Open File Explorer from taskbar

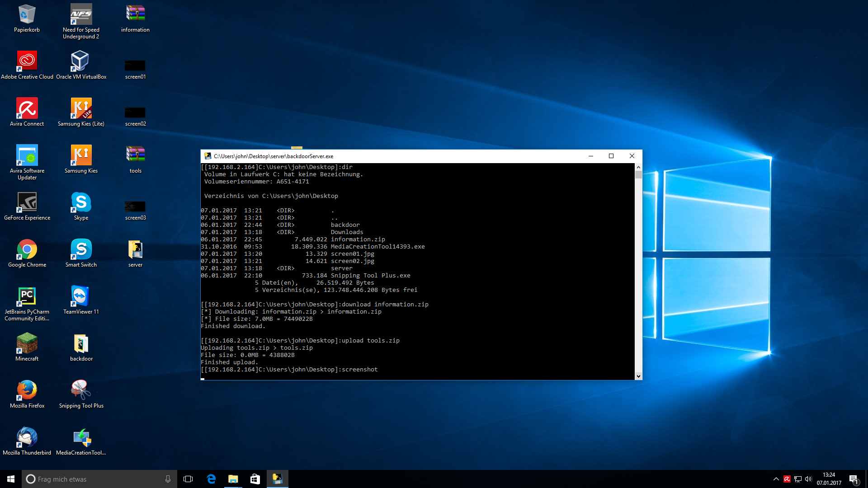[233, 479]
